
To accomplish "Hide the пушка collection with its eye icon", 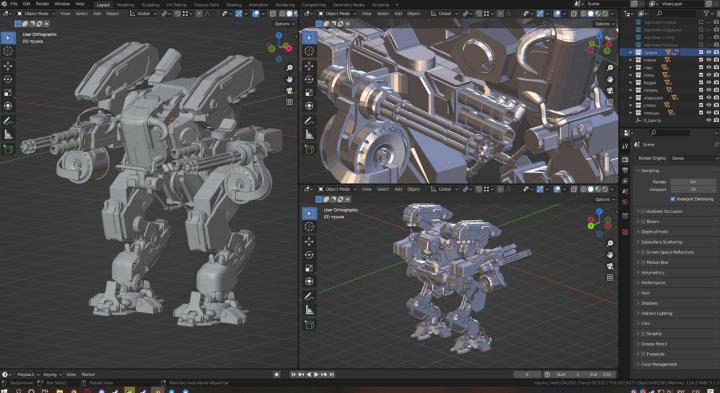I will coord(709,52).
